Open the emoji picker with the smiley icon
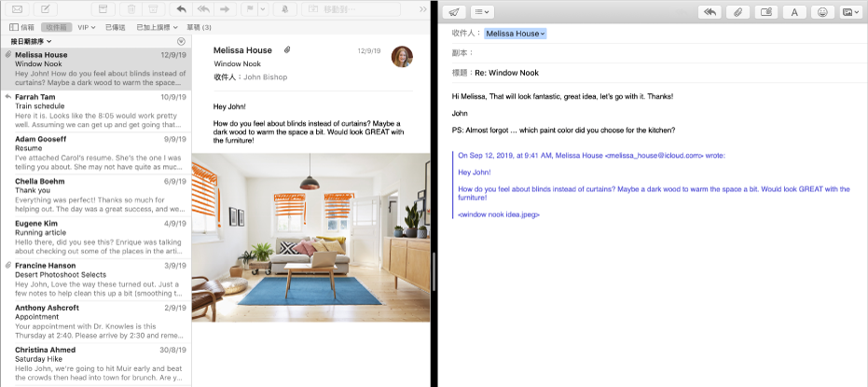Screen dimensions: 868x387 822,12
